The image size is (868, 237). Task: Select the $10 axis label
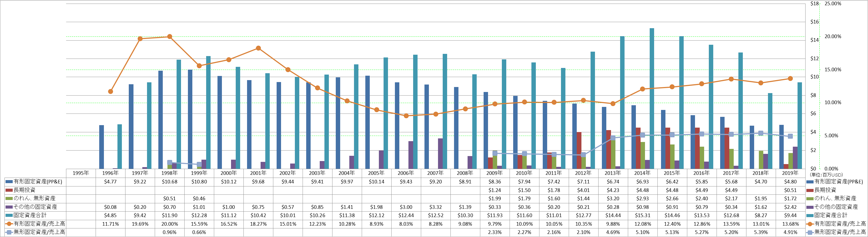pyautogui.click(x=814, y=77)
